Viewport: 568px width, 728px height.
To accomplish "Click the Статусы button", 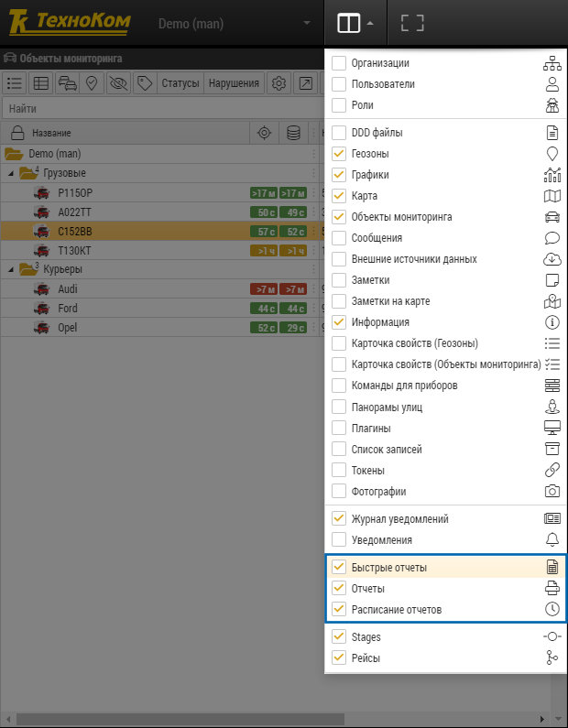I will (x=180, y=83).
